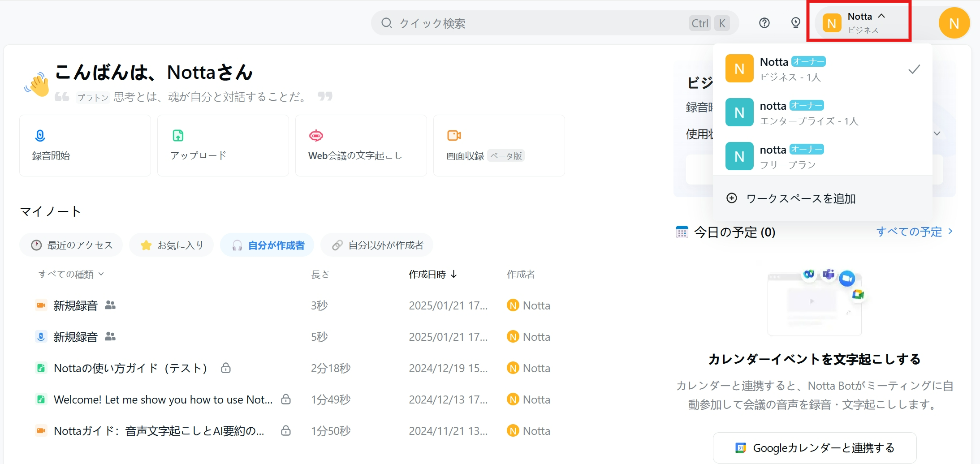Viewport: 980px width, 464px height.
Task: Click lock icon on Nottaガイド row
Action: (286, 430)
